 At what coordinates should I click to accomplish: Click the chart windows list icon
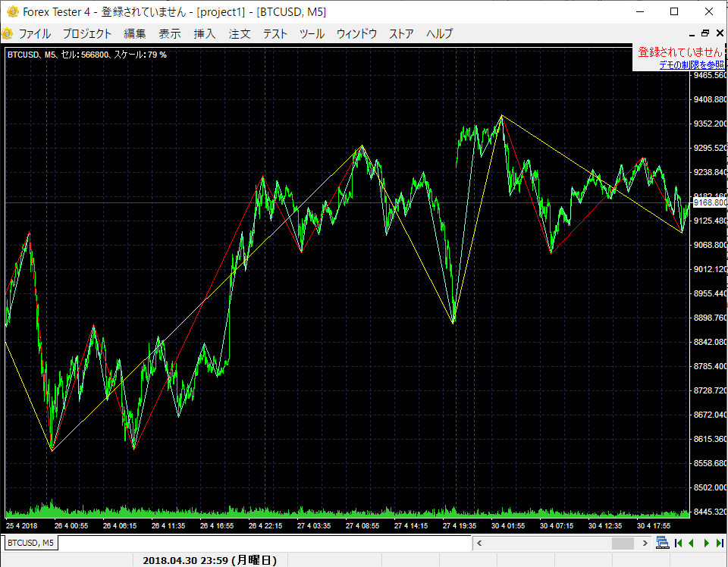tap(663, 543)
